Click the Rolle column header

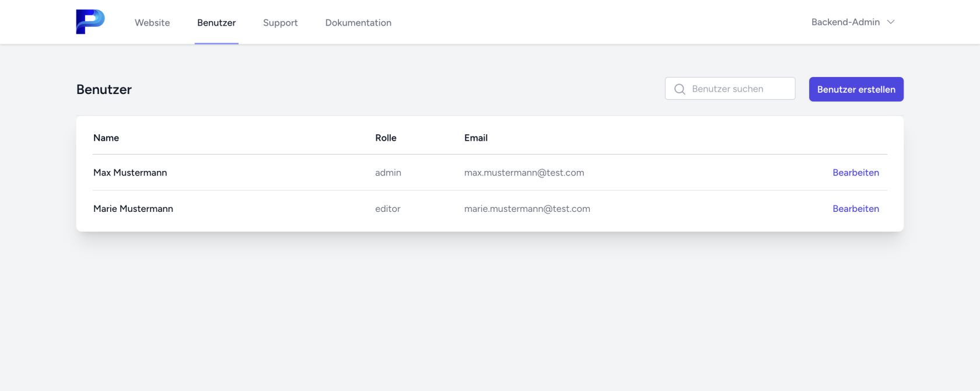[x=386, y=138]
